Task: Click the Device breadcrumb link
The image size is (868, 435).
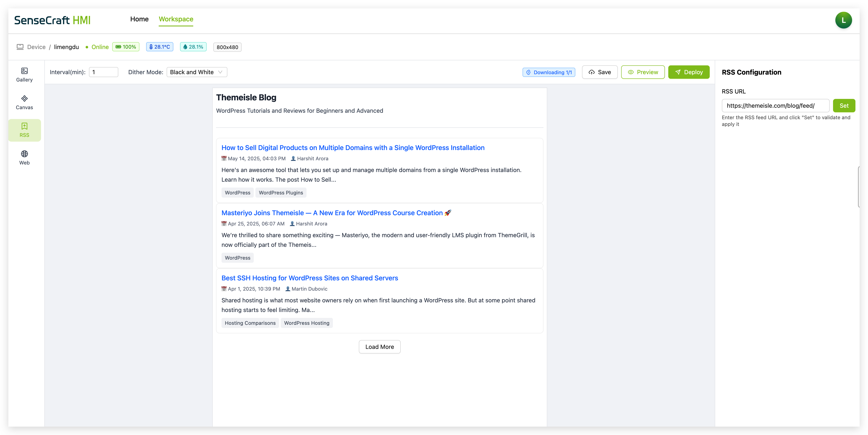Action: (x=36, y=47)
